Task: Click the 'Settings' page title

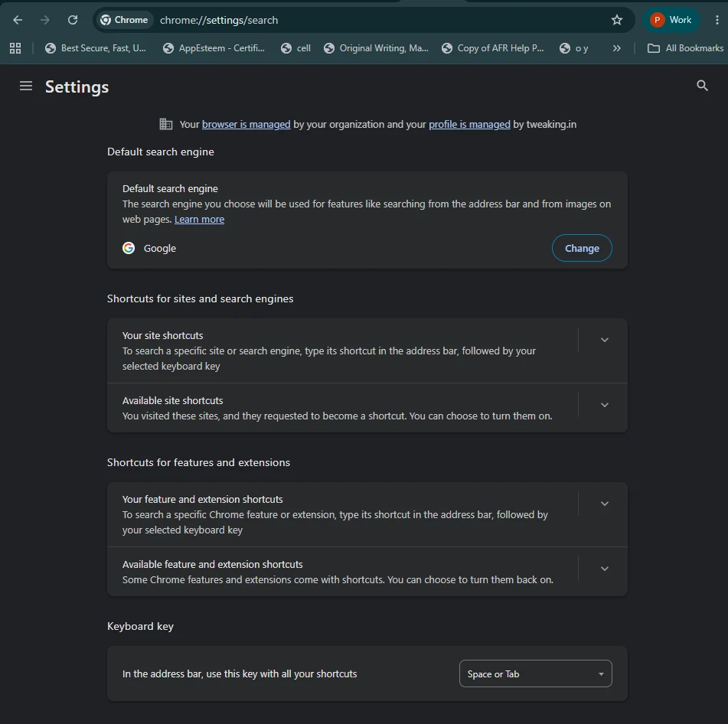Action: (x=77, y=86)
